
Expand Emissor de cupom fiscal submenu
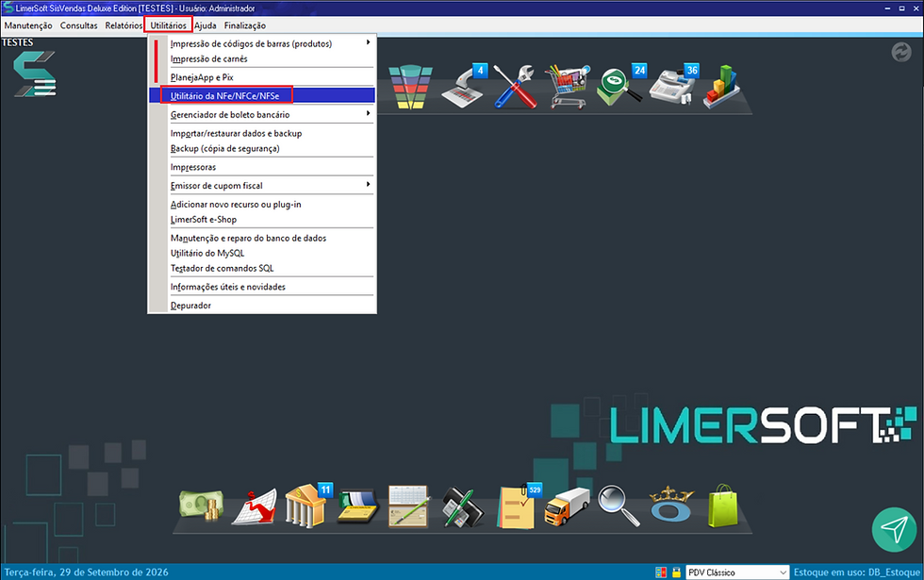click(263, 185)
